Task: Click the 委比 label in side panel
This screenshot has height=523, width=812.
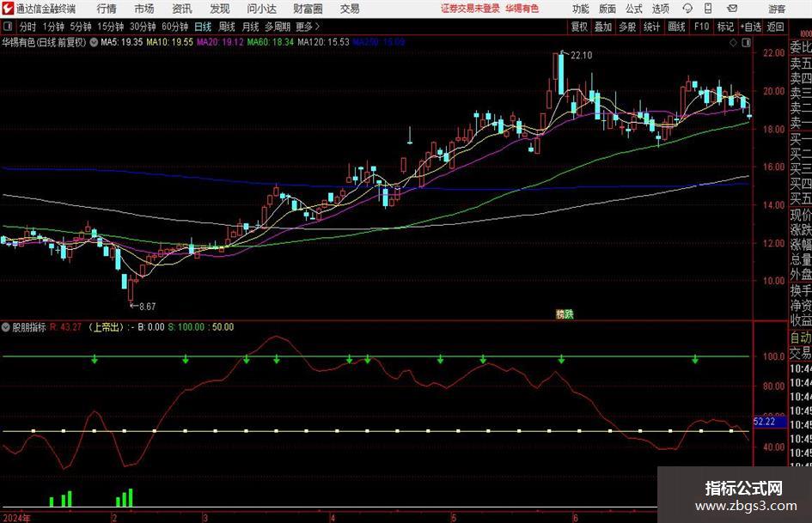Action: click(801, 47)
